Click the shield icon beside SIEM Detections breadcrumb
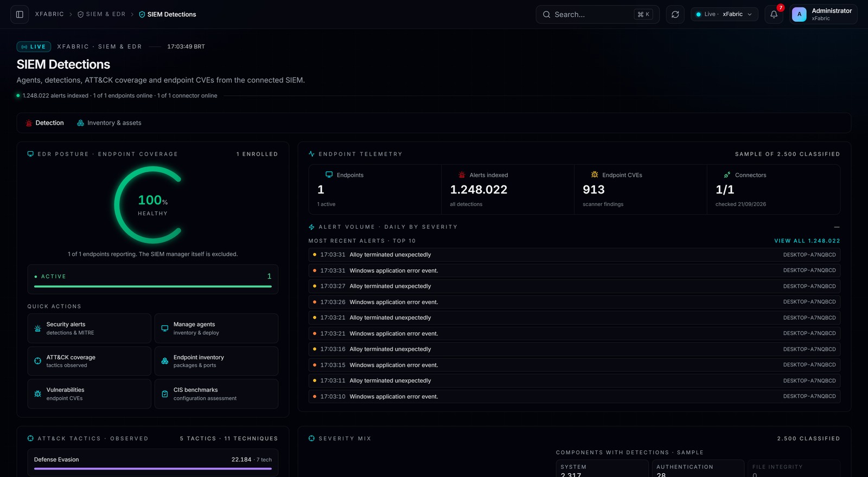 point(142,15)
